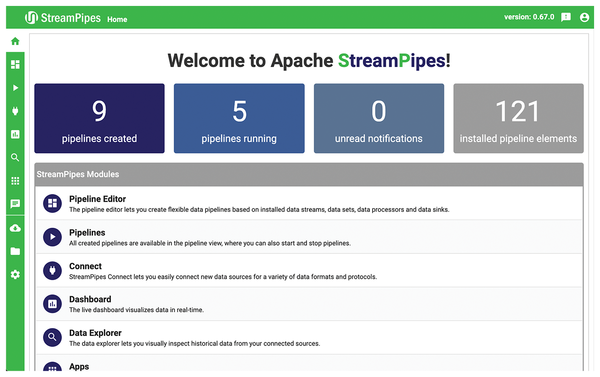600x377 pixels.
Task: Click the StreamPipes logo
Action: [63, 18]
